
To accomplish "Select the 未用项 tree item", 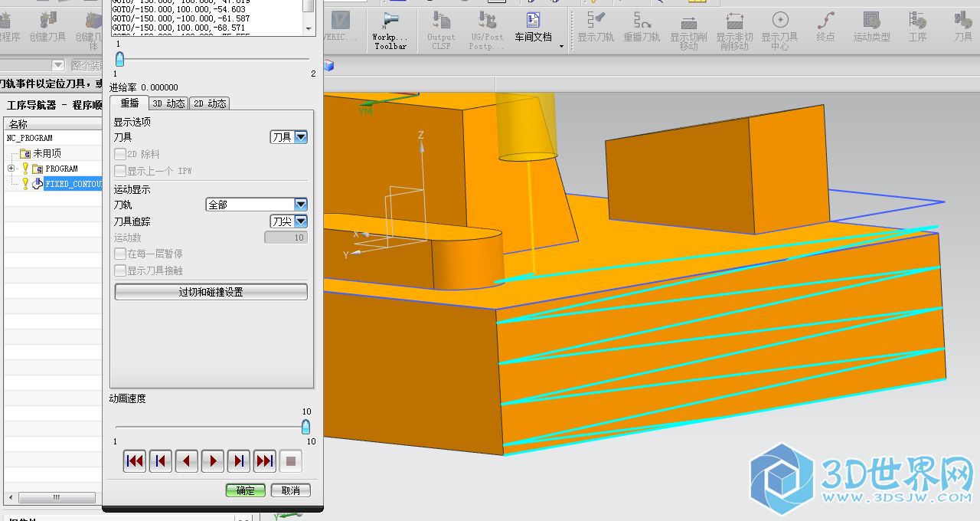I will pyautogui.click(x=47, y=153).
